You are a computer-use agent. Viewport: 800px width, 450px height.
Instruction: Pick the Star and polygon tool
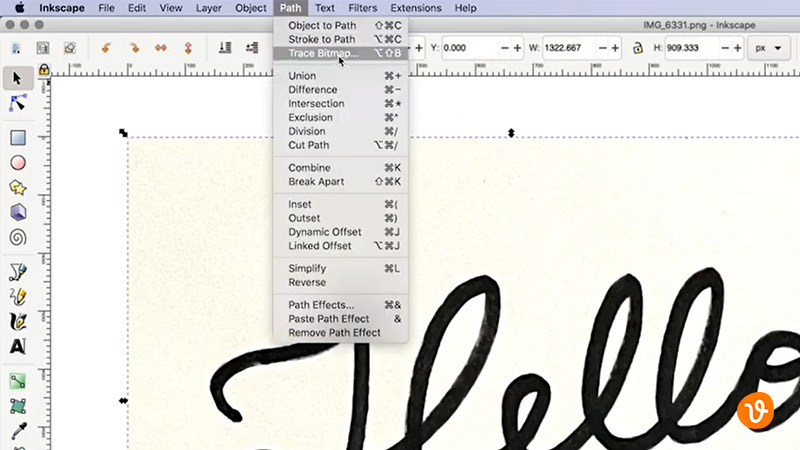18,188
